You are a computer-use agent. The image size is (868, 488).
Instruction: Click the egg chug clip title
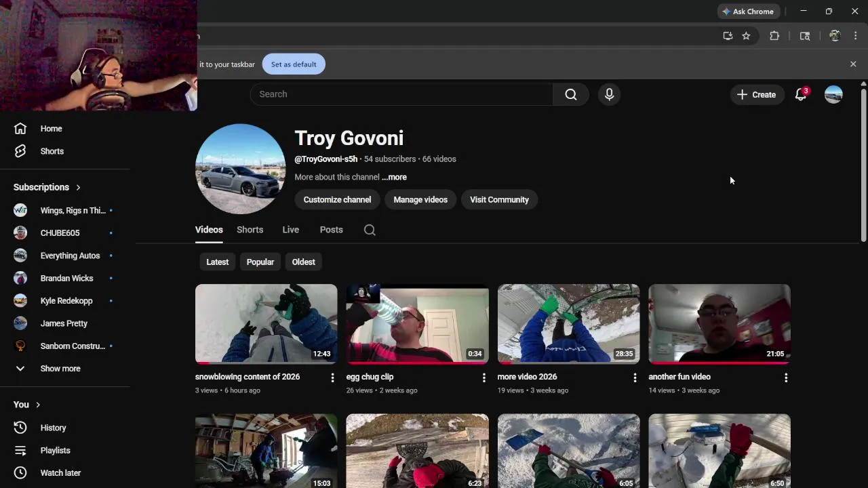click(370, 377)
